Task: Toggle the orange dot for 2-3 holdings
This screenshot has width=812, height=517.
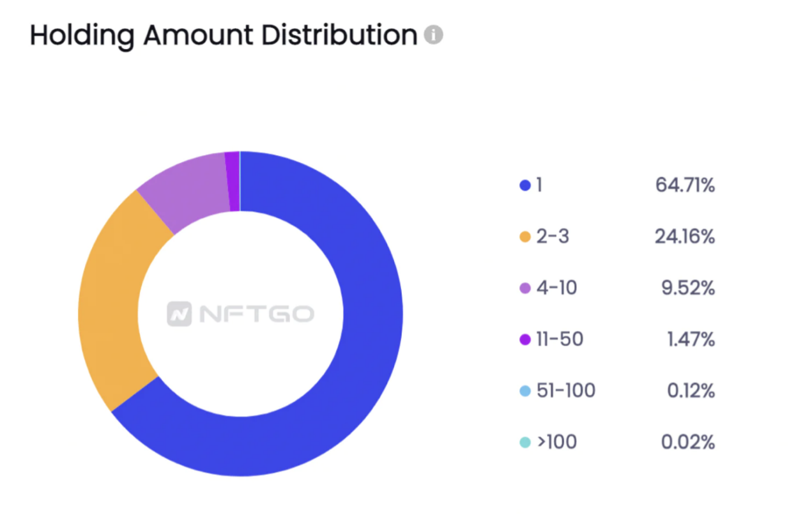Action: pos(525,237)
